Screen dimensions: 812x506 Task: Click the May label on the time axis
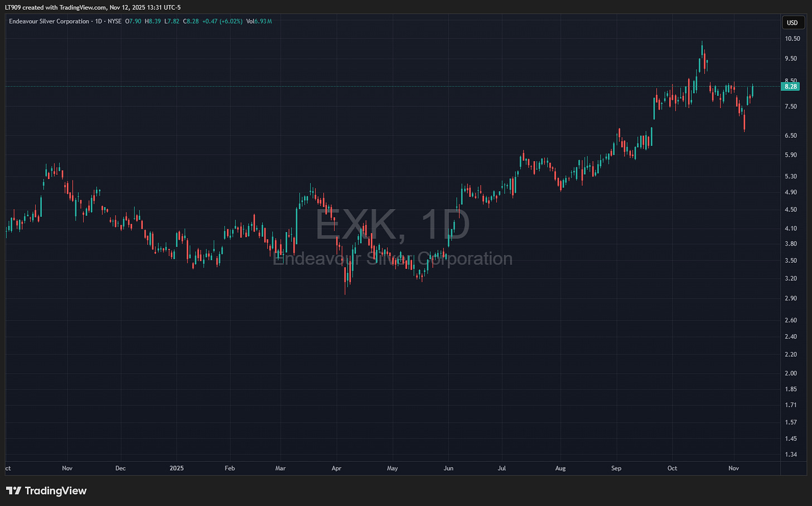coord(393,468)
